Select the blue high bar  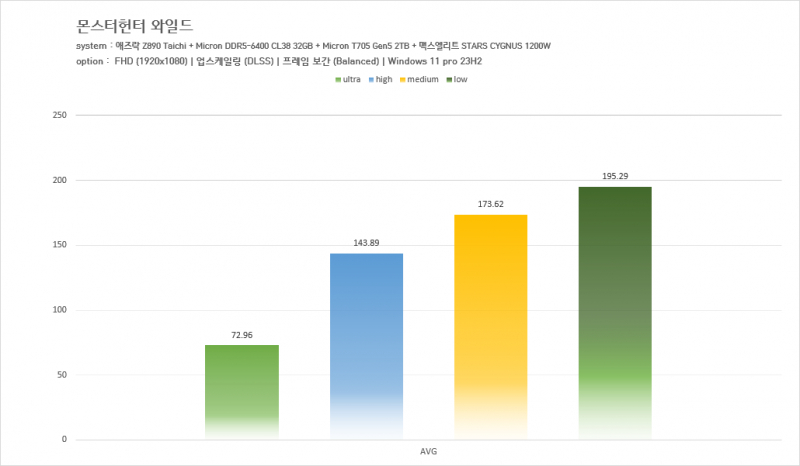tap(366, 345)
